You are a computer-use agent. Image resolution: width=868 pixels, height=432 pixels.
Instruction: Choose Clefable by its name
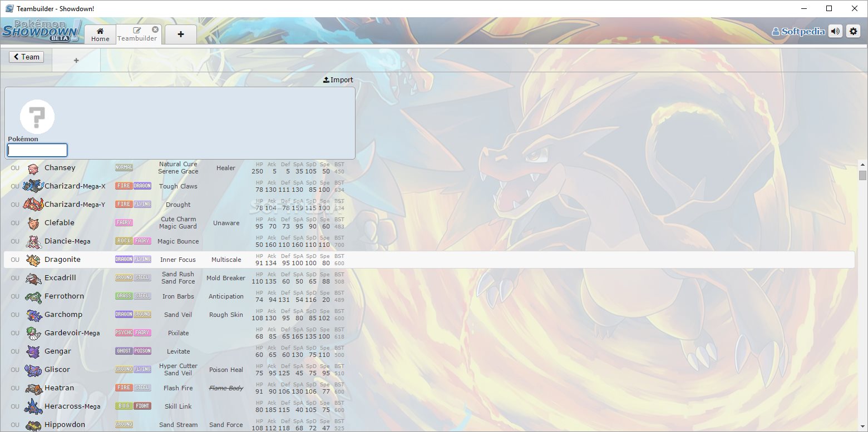click(59, 223)
